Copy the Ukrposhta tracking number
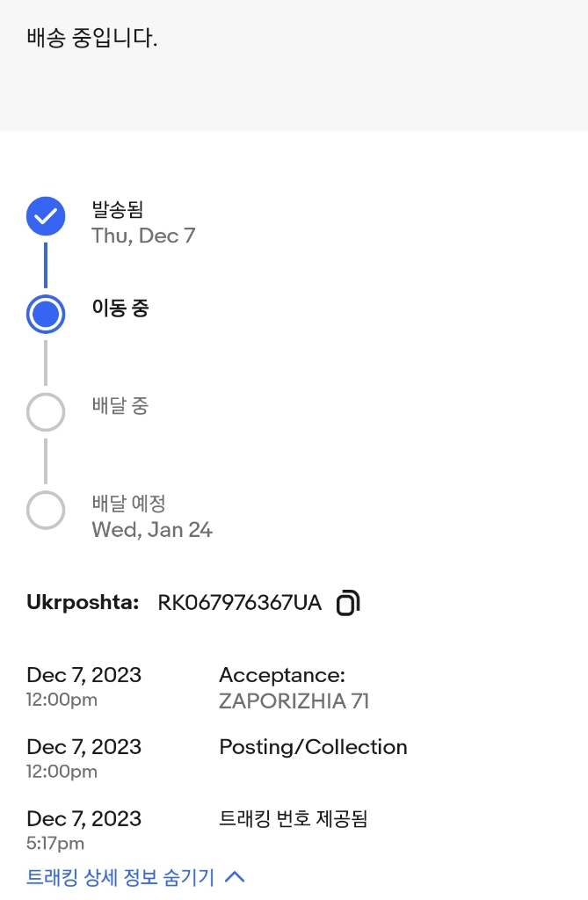Viewport: 588px width, 900px height. (x=348, y=603)
